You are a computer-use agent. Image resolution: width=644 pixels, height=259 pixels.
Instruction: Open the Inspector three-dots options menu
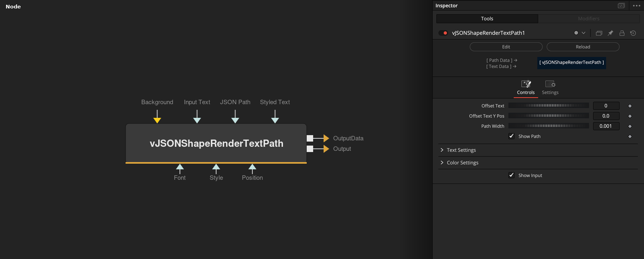coord(636,6)
